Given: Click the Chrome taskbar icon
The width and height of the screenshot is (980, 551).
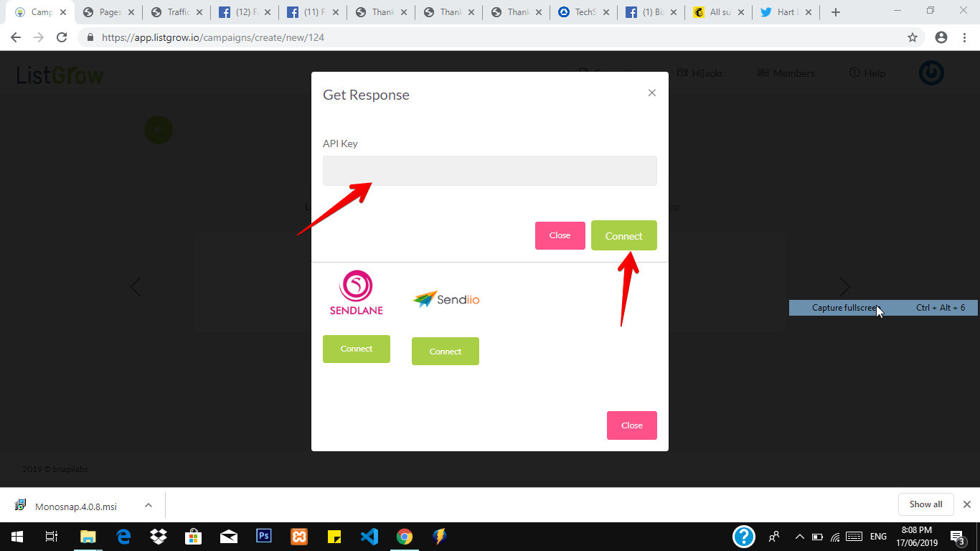Looking at the screenshot, I should pyautogui.click(x=405, y=537).
